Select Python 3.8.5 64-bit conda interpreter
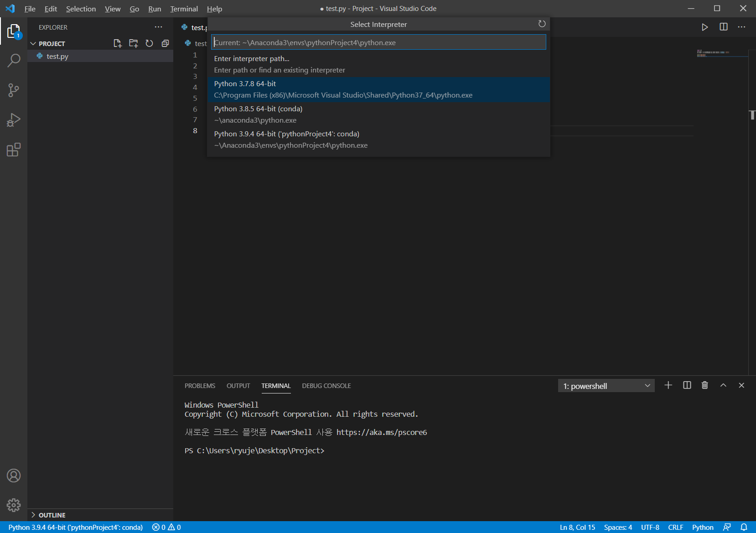Image resolution: width=756 pixels, height=533 pixels. pos(378,114)
